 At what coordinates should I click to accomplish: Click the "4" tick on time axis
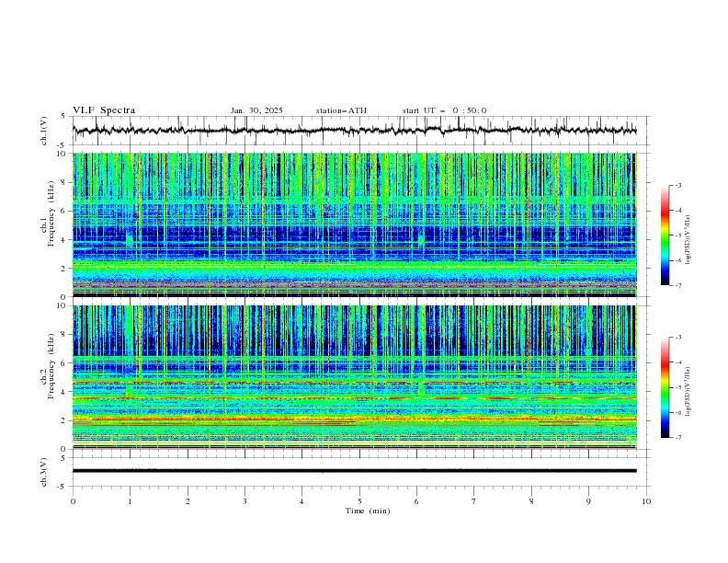click(301, 501)
